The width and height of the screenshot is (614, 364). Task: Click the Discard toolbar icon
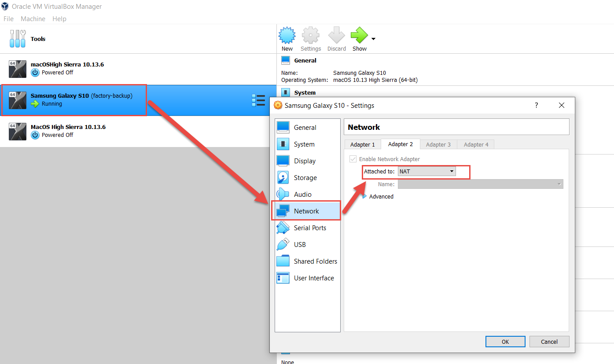337,35
